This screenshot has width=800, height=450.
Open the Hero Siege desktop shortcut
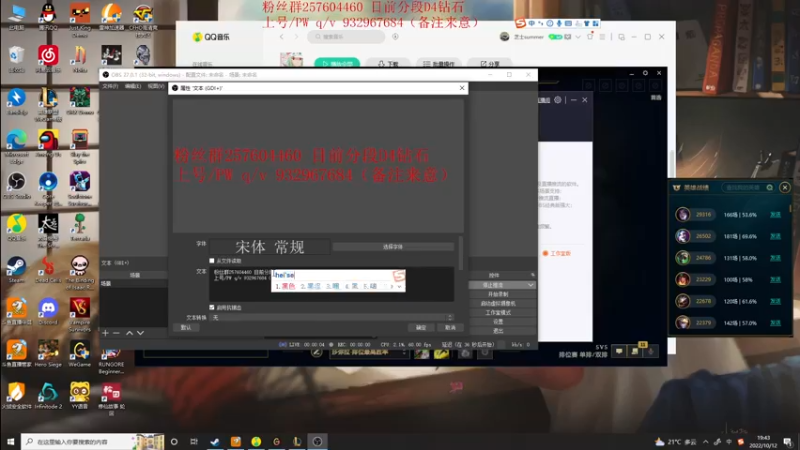[x=48, y=351]
